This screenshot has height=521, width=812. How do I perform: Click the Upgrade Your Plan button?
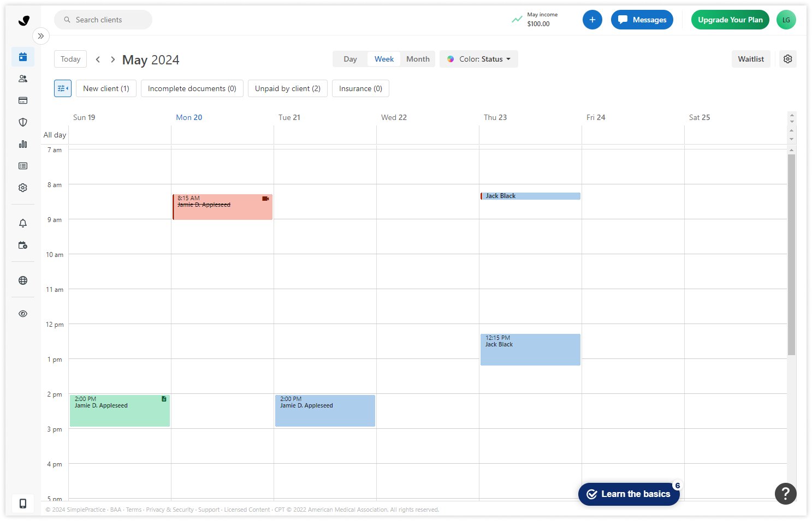coord(730,20)
